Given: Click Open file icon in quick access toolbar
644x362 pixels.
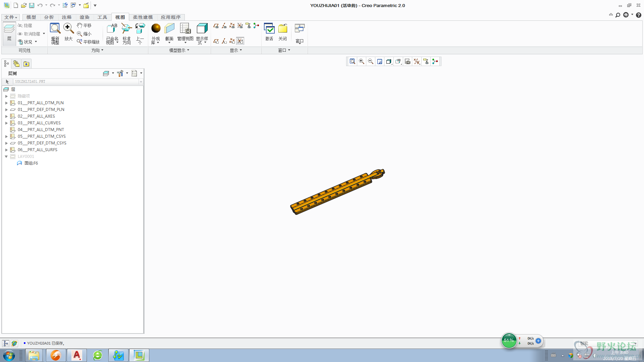Looking at the screenshot, I should tap(23, 5).
